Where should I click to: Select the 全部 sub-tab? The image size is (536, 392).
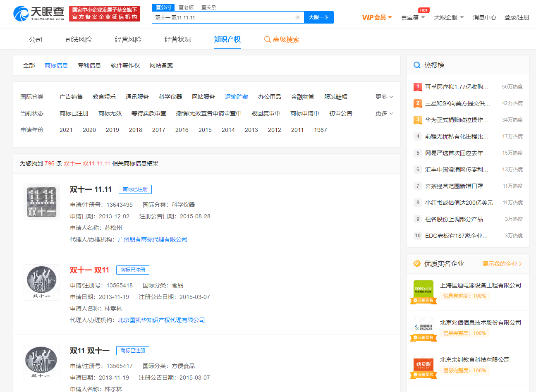(x=29, y=65)
